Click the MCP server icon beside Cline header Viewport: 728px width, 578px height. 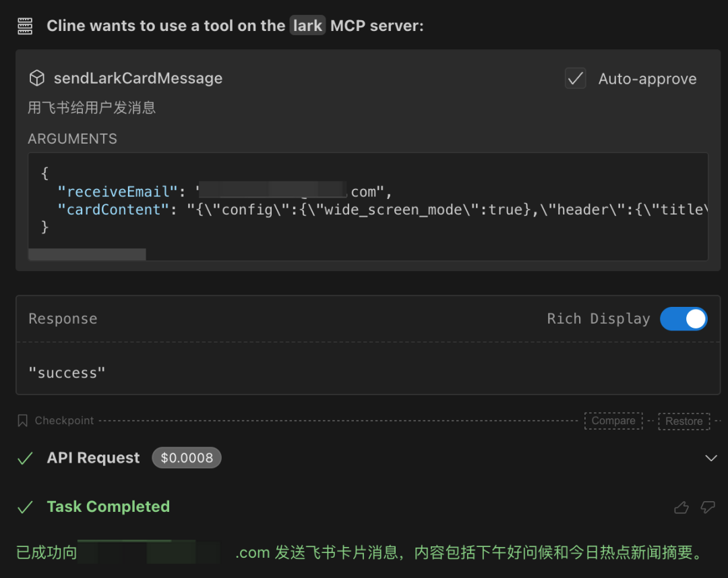click(25, 26)
